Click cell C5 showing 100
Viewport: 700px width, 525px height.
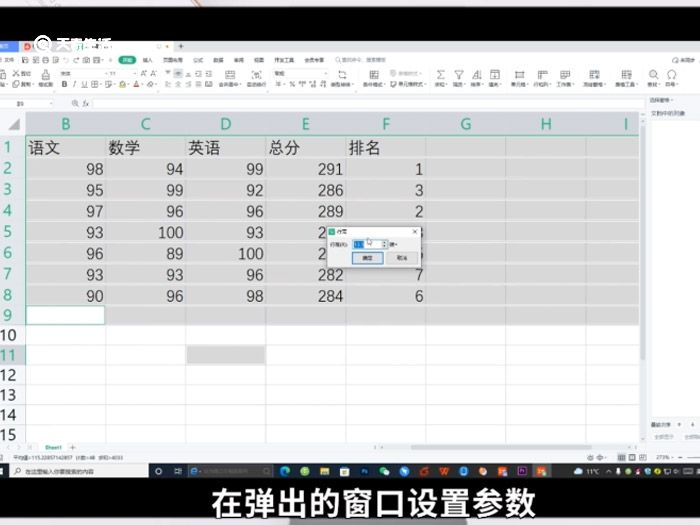point(146,233)
